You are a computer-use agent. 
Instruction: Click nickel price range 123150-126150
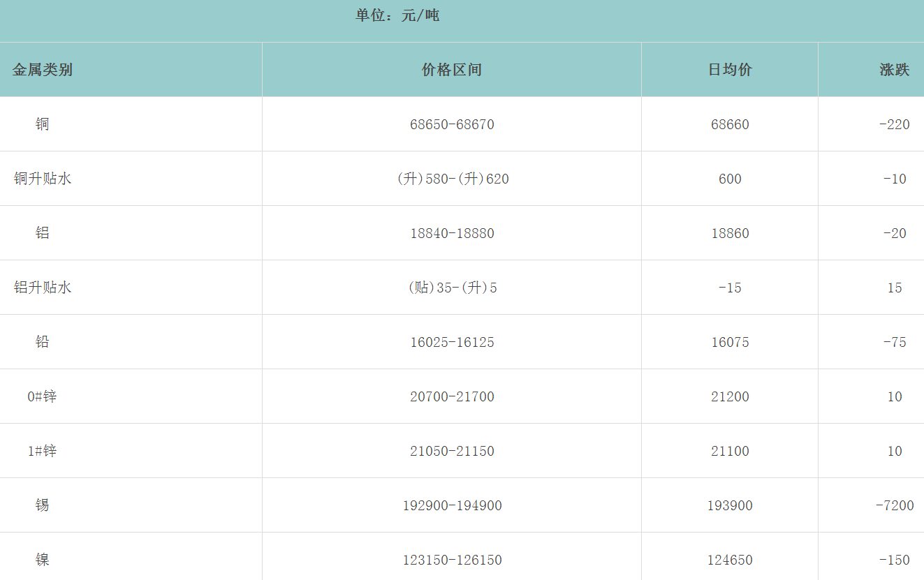452,560
